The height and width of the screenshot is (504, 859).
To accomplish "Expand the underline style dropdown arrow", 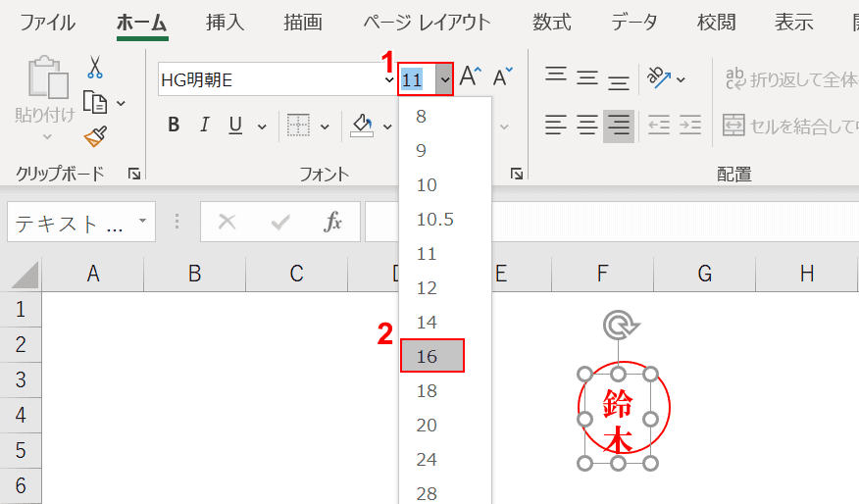I will [x=263, y=127].
